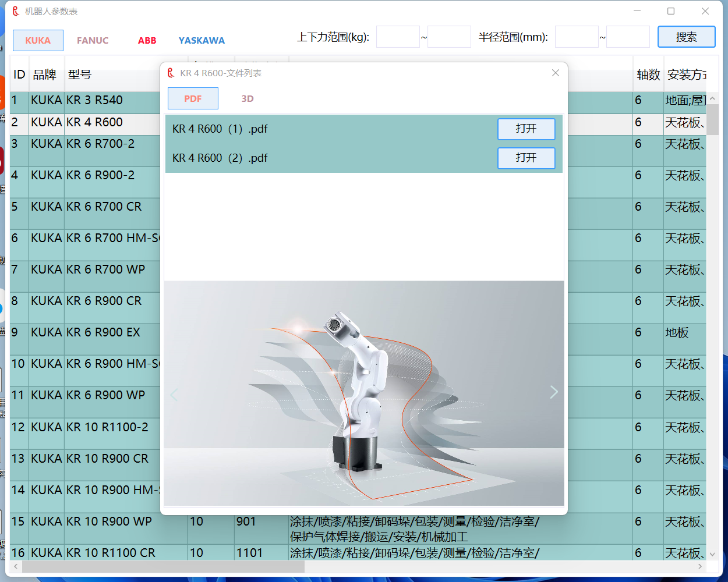Focus the maximum radius (mm) input field
The image size is (728, 582).
628,37
